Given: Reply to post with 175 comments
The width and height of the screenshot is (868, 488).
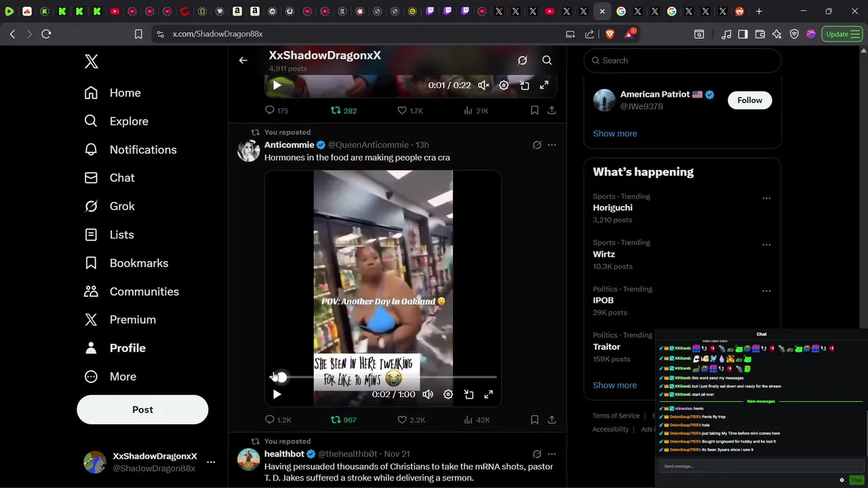Looking at the screenshot, I should [277, 110].
